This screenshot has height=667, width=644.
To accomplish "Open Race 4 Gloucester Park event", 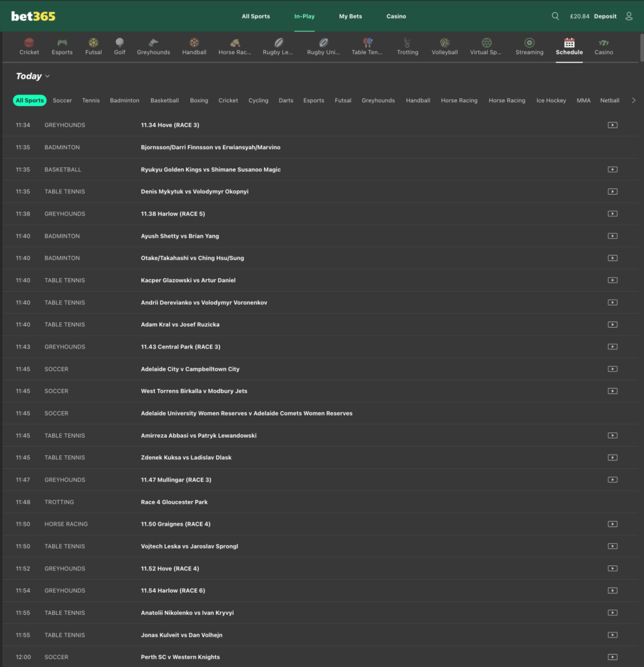I will [174, 502].
